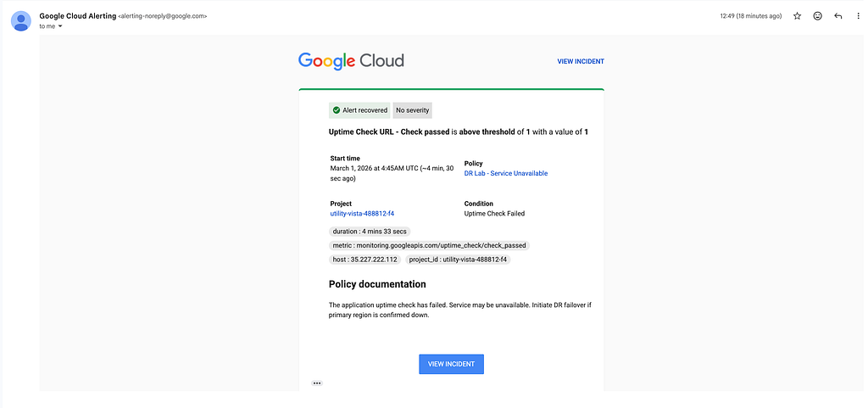The width and height of the screenshot is (868, 408).
Task: Click the project_id utility-vista-488812-f4 chip
Action: (458, 259)
